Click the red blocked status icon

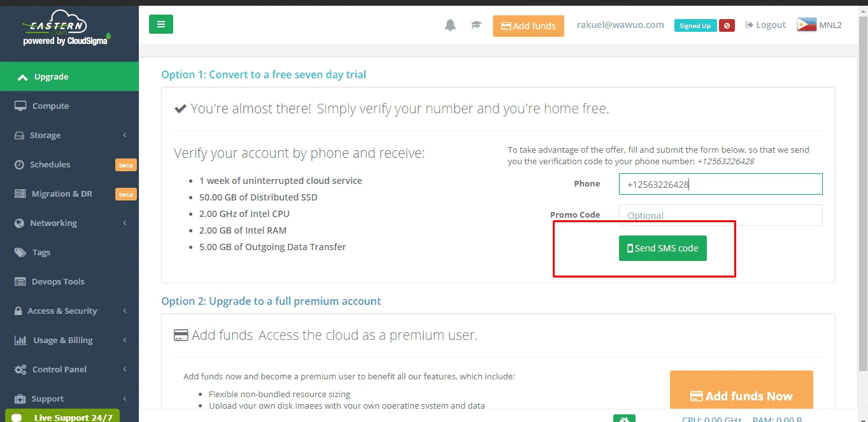point(727,25)
